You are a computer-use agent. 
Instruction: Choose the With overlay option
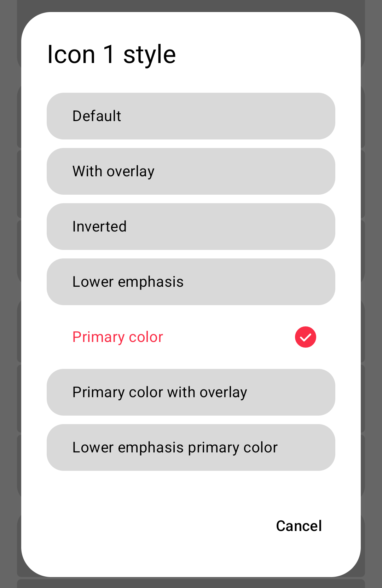[x=191, y=171]
